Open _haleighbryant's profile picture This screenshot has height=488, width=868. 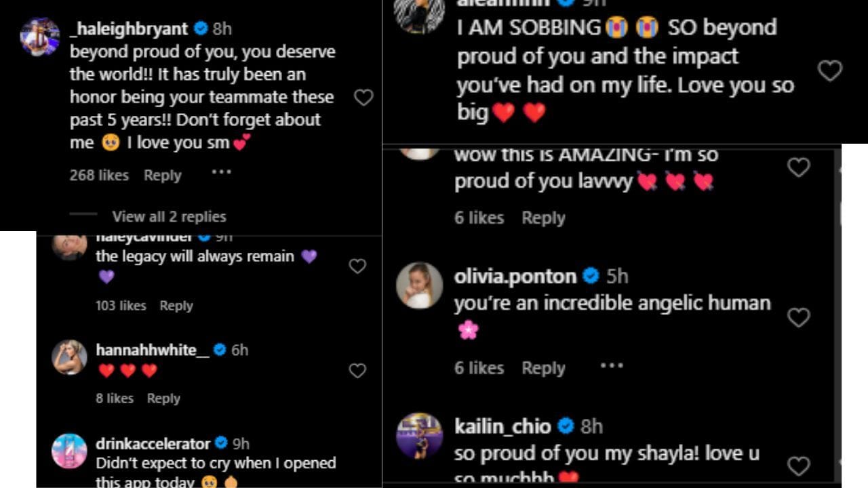coord(40,37)
